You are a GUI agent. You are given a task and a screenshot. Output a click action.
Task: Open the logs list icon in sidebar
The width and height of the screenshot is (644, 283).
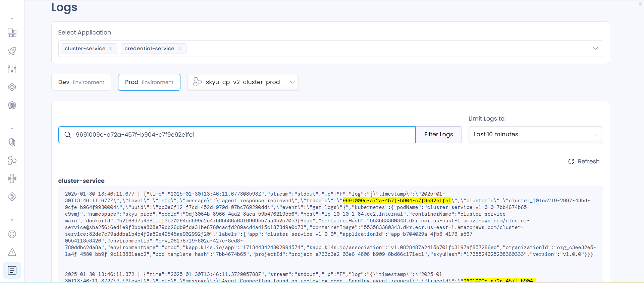click(x=12, y=270)
